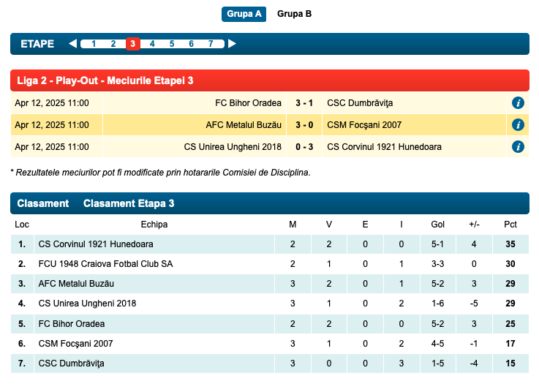Select etapa 5
This screenshot has height=392, width=539.
[x=172, y=44]
